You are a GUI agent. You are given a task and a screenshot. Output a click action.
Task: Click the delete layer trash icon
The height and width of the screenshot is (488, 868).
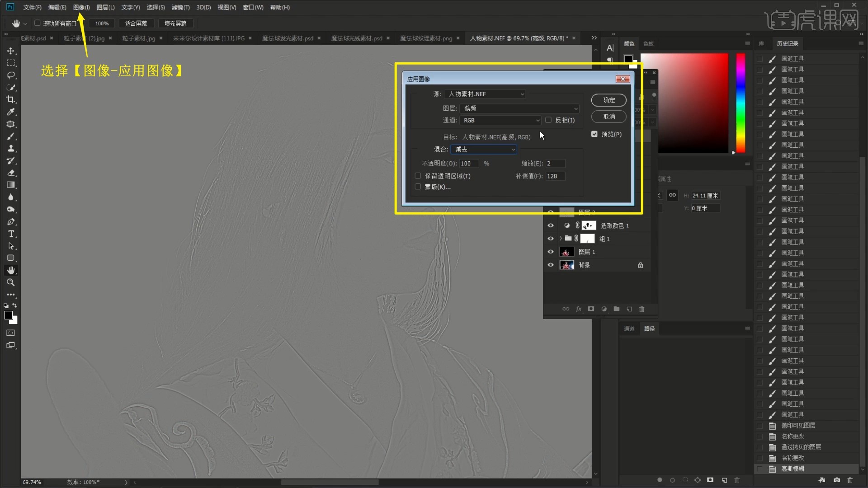point(642,309)
